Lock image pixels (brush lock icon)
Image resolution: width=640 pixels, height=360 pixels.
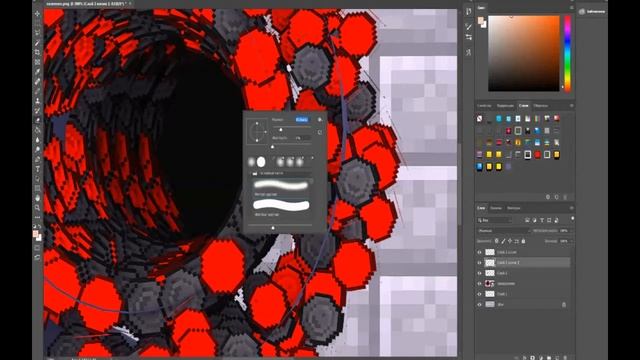pyautogui.click(x=503, y=241)
